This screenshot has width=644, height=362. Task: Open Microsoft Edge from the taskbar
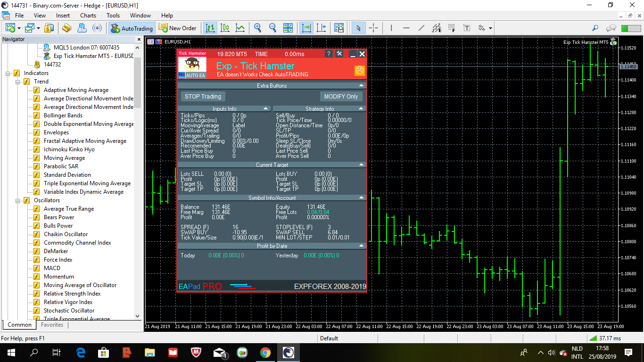[x=80, y=352]
